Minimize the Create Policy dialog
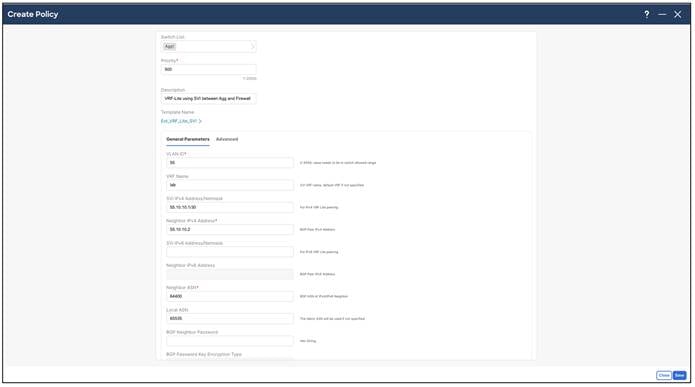The image size is (695, 387). click(662, 14)
